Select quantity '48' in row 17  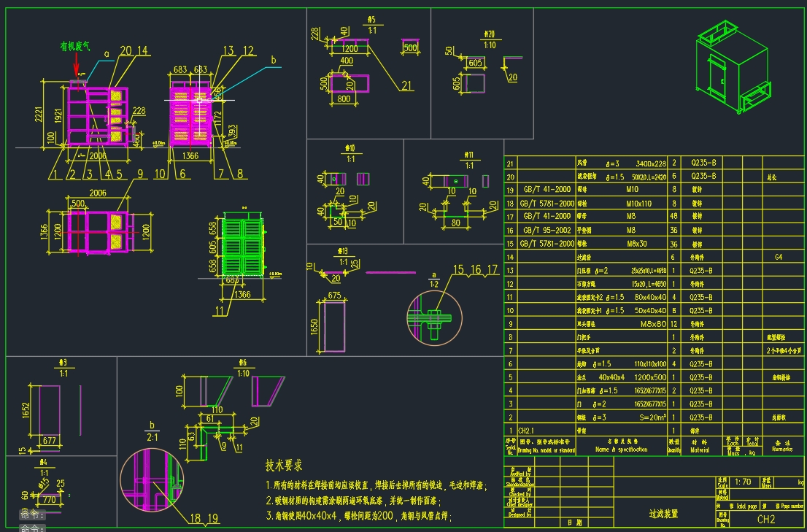(673, 217)
